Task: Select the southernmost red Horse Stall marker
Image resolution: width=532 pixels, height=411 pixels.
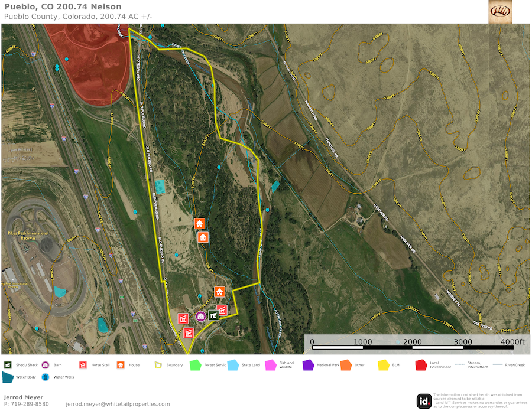Action: click(x=189, y=332)
